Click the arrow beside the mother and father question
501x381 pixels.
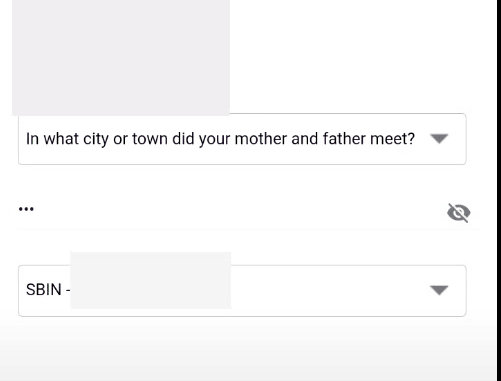point(439,139)
